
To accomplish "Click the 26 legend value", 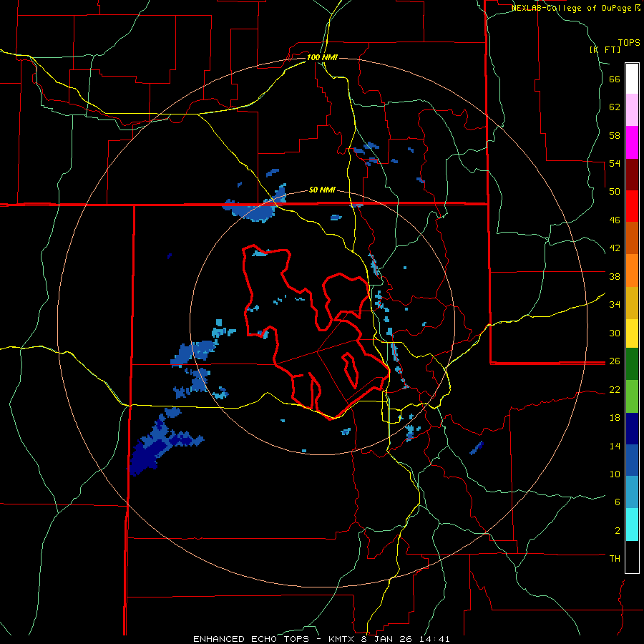I will 615,361.
